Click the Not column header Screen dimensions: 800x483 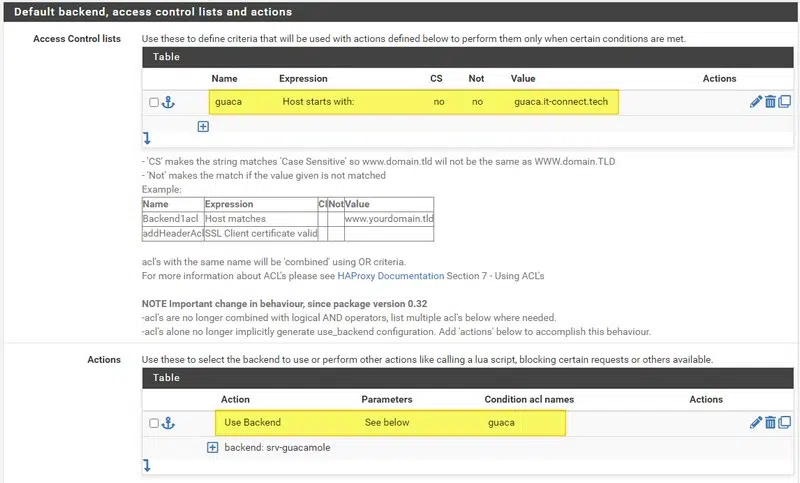476,79
